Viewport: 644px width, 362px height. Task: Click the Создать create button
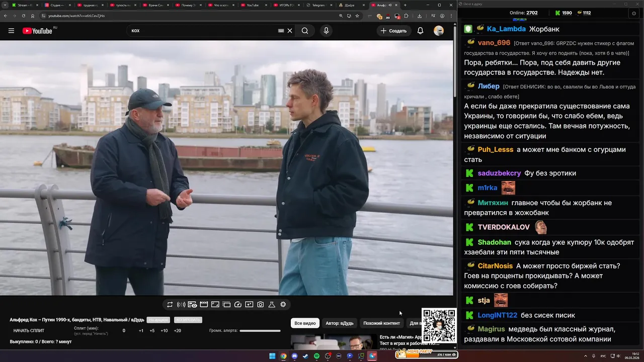[x=393, y=31]
